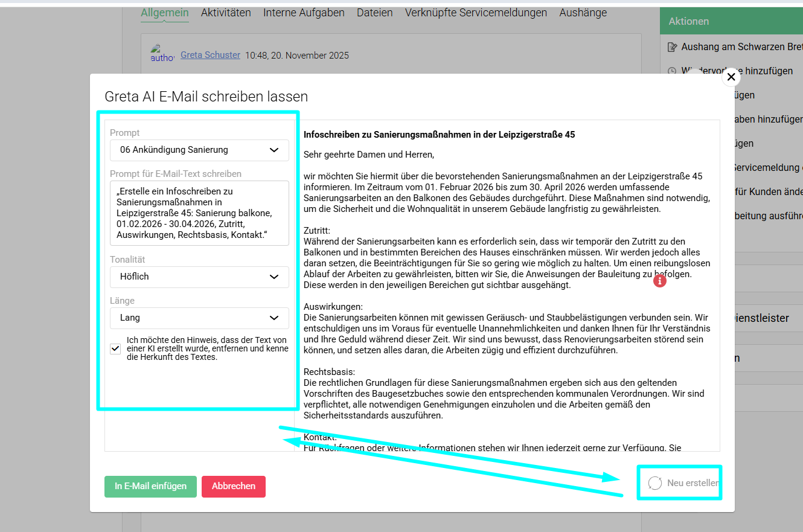Click the refresh icon beside Neu erstellen
This screenshot has height=532, width=803.
[655, 483]
